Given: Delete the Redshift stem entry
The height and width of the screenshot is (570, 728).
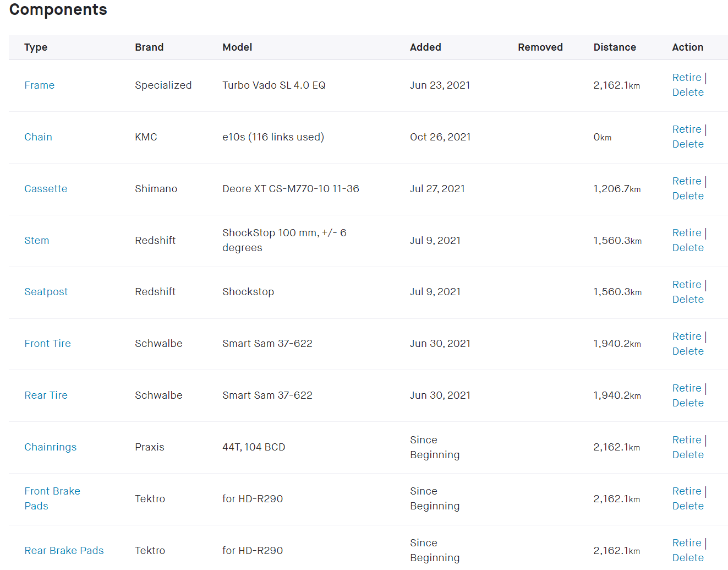Looking at the screenshot, I should pyautogui.click(x=688, y=248).
